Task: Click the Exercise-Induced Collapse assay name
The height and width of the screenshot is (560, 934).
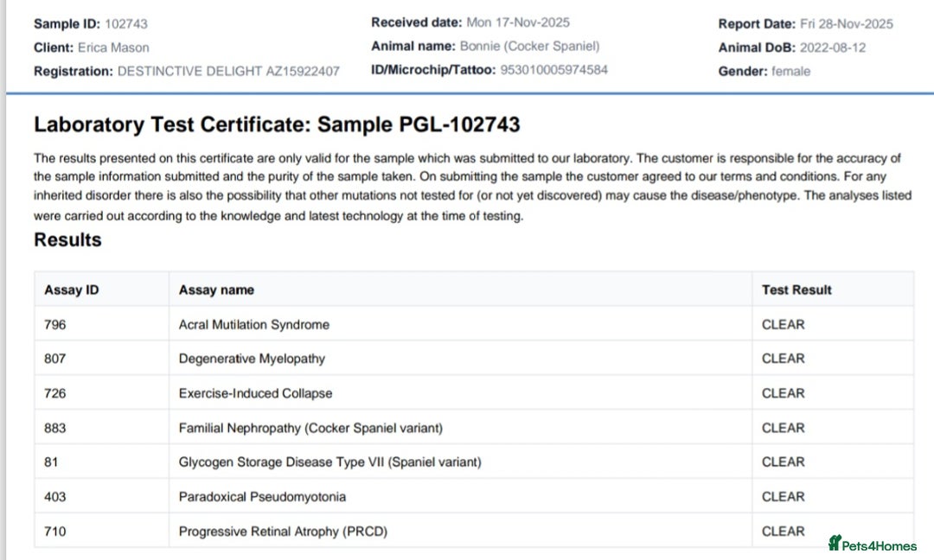Action: pos(255,393)
